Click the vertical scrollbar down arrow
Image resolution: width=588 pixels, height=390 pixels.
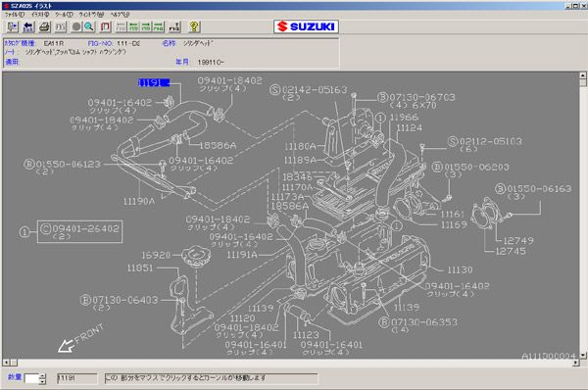pyautogui.click(x=583, y=355)
